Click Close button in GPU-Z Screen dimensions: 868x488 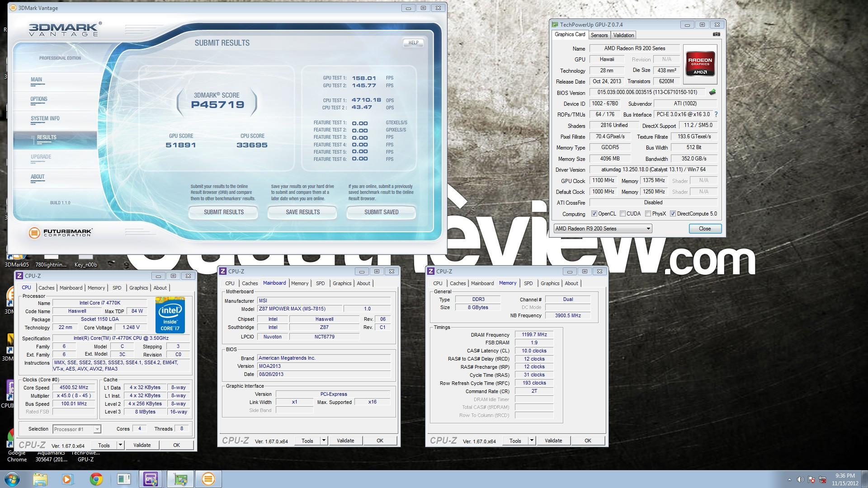click(705, 229)
